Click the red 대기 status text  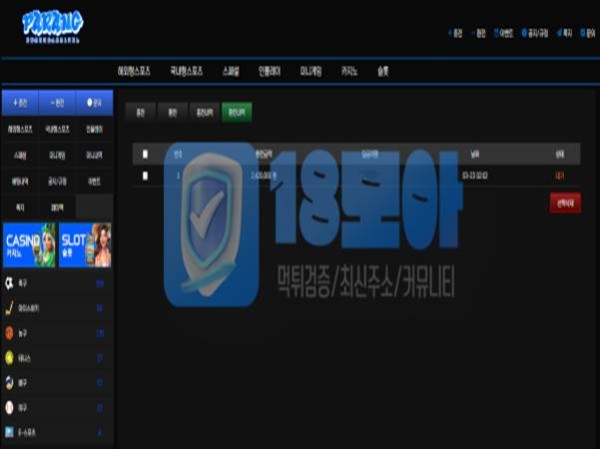coord(559,176)
